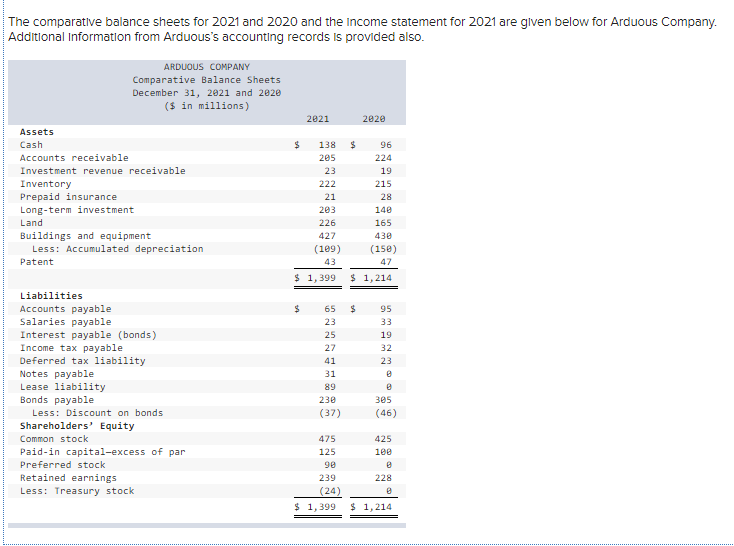Select 'Less: Accumulated depreciation' label
The height and width of the screenshot is (546, 734).
(117, 249)
